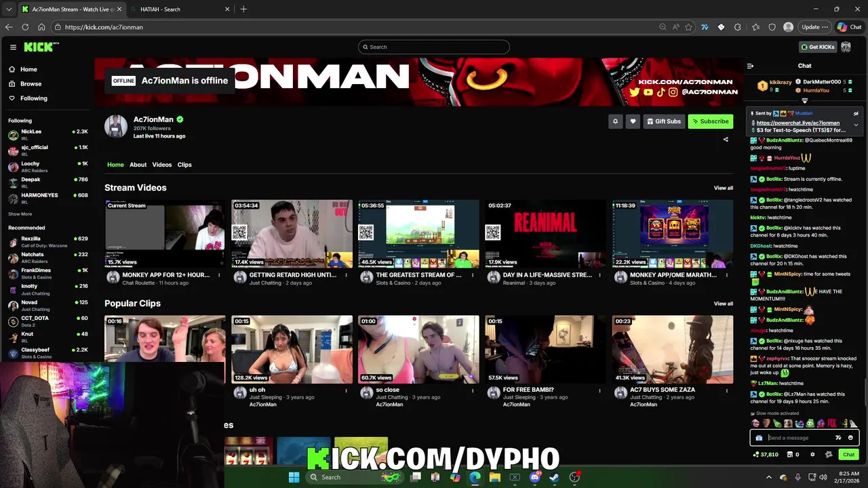Collapse the chat panel arrow icon

pyautogui.click(x=750, y=66)
